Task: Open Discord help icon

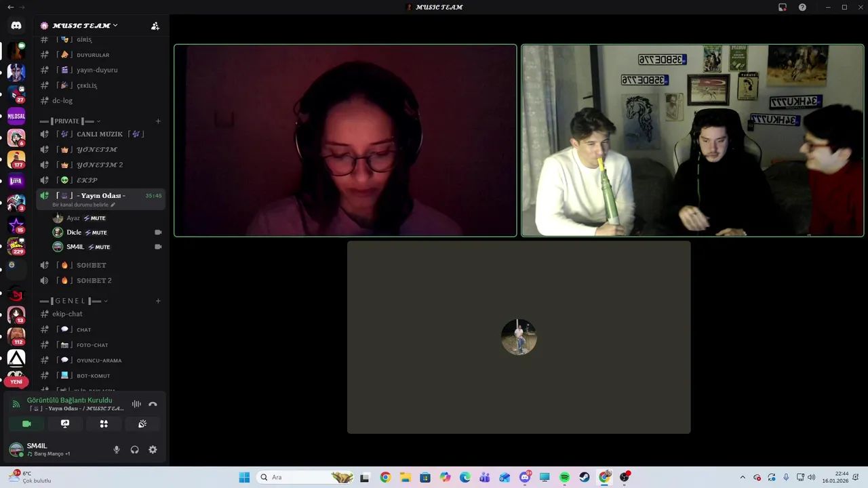Action: 802,7
